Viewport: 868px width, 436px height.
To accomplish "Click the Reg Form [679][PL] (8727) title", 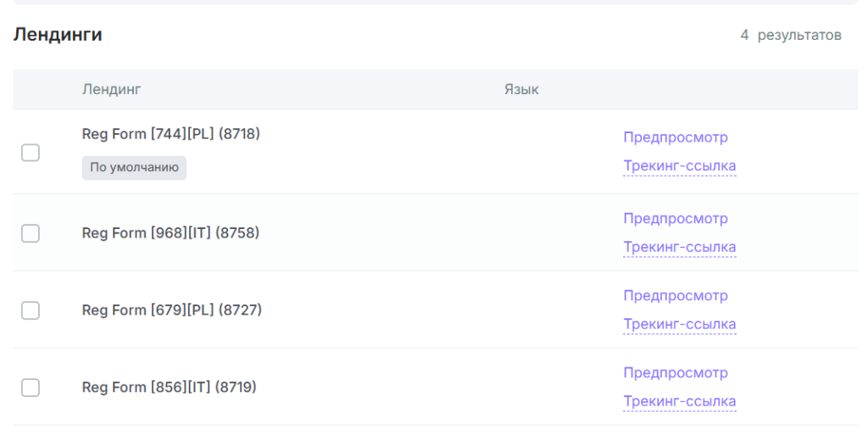I will pos(171,310).
